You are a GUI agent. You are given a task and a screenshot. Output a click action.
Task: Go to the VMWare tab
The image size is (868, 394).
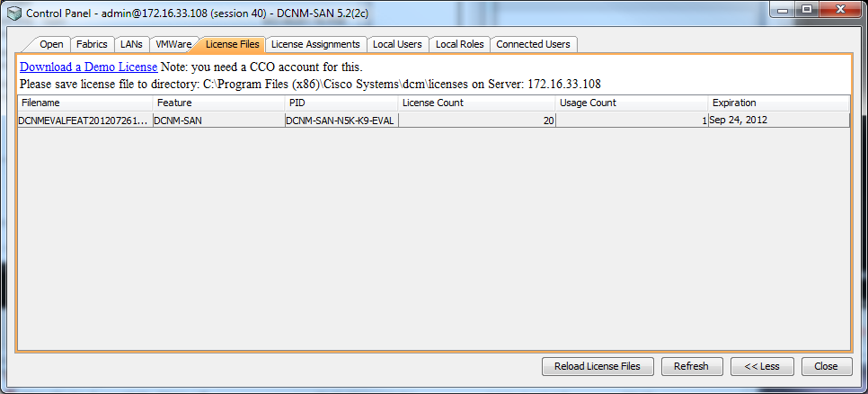click(173, 44)
